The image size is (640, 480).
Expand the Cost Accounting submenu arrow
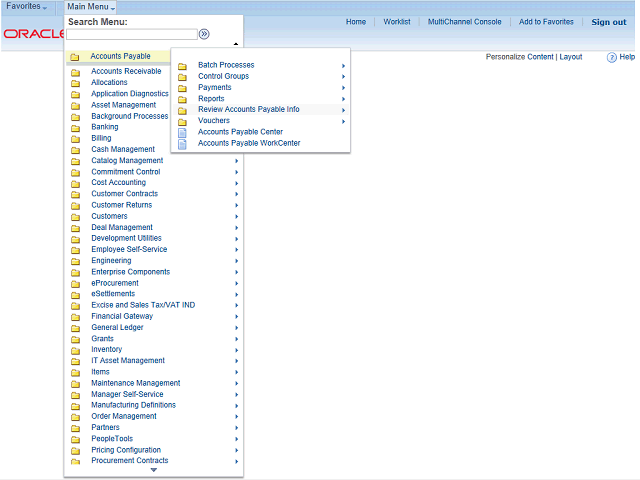[x=237, y=183]
